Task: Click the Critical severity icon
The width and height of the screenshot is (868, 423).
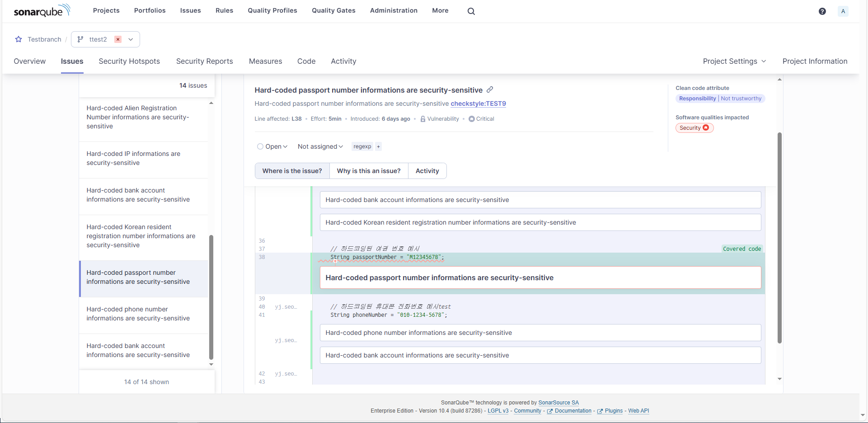Action: [472, 119]
